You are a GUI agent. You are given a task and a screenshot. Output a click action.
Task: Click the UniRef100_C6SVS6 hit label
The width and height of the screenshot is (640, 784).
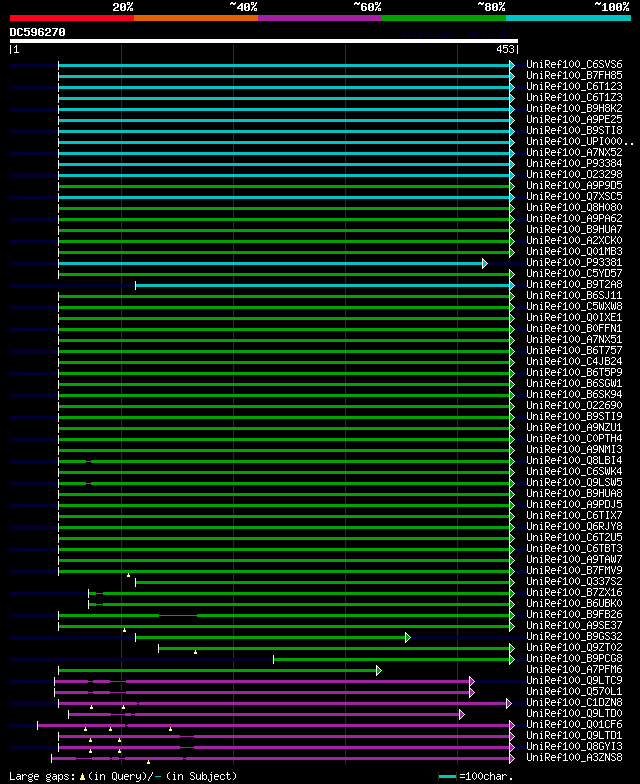pos(574,64)
